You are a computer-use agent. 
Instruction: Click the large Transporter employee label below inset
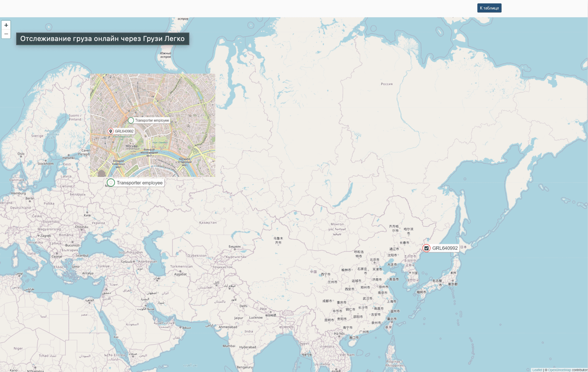click(139, 183)
